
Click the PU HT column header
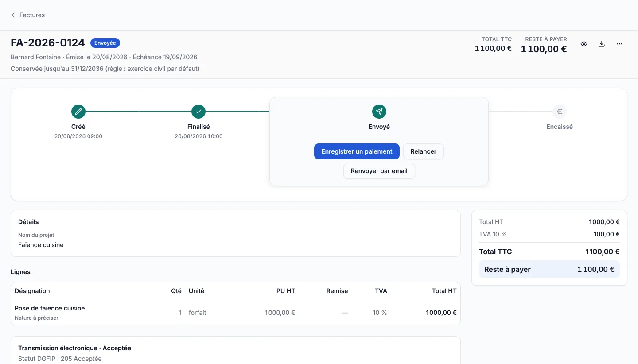pyautogui.click(x=285, y=291)
